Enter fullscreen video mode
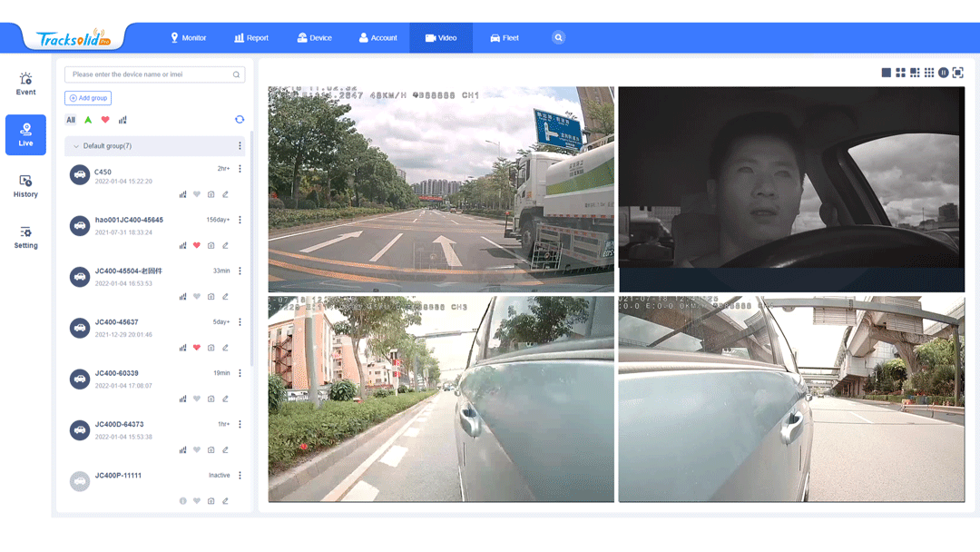Image resolution: width=980 pixels, height=552 pixels. coord(958,73)
